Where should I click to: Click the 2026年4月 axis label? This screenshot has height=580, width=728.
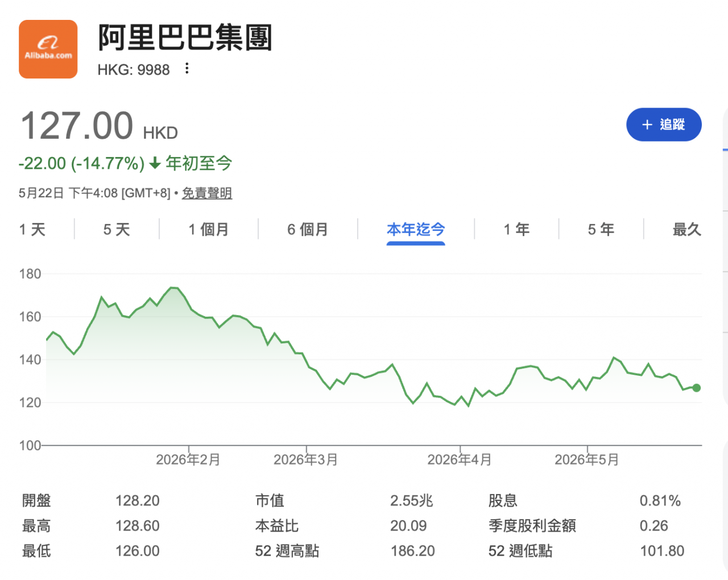click(460, 459)
